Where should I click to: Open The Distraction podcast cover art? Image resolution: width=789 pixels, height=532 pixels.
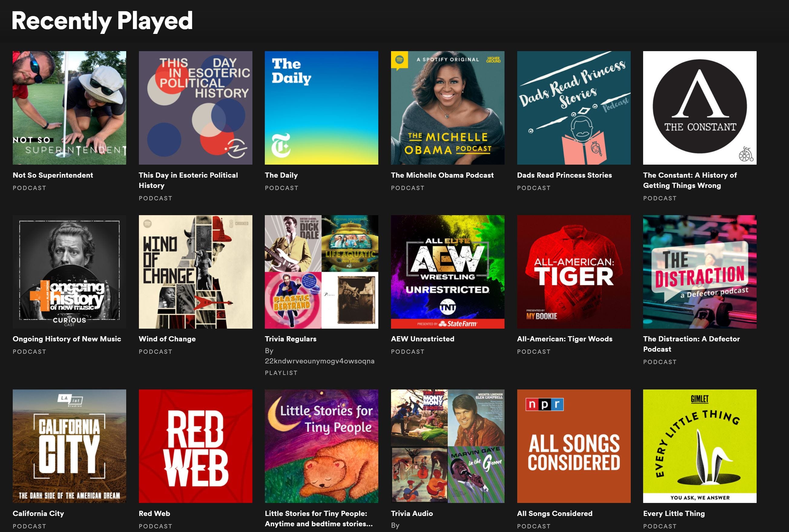tap(700, 272)
